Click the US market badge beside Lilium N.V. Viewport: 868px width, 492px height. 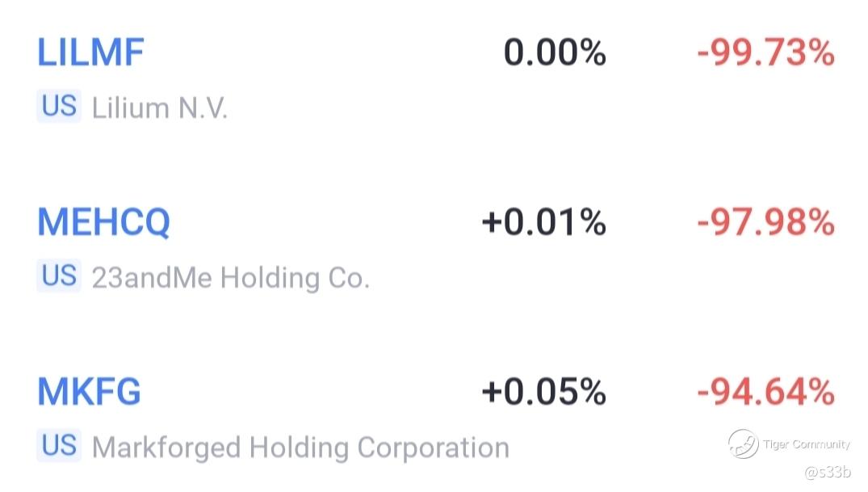[x=59, y=105]
